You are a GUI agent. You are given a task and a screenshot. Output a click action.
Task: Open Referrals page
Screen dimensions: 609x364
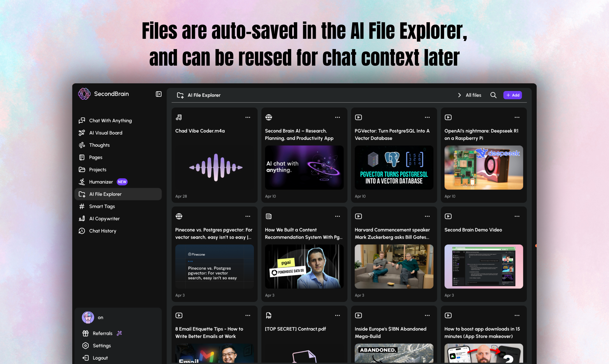point(102,333)
